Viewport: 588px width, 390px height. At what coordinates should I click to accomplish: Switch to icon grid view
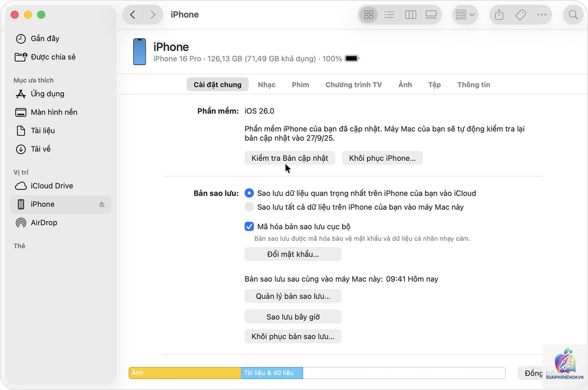(369, 15)
